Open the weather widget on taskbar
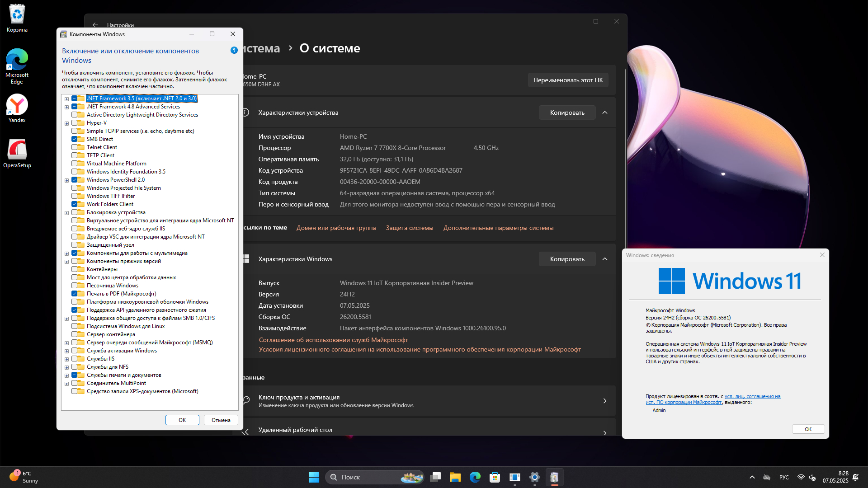The width and height of the screenshot is (868, 488). (x=25, y=477)
